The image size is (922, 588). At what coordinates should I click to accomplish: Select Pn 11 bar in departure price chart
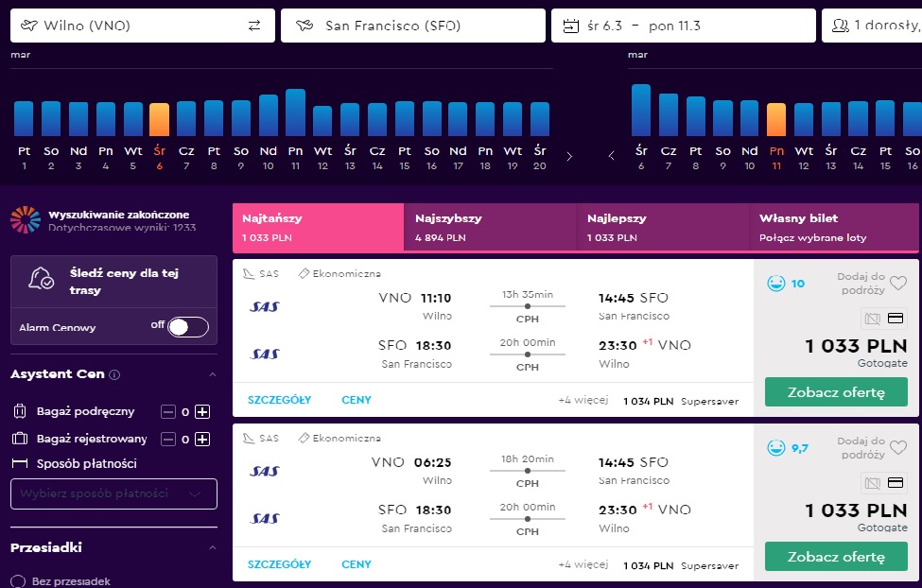[x=295, y=112]
